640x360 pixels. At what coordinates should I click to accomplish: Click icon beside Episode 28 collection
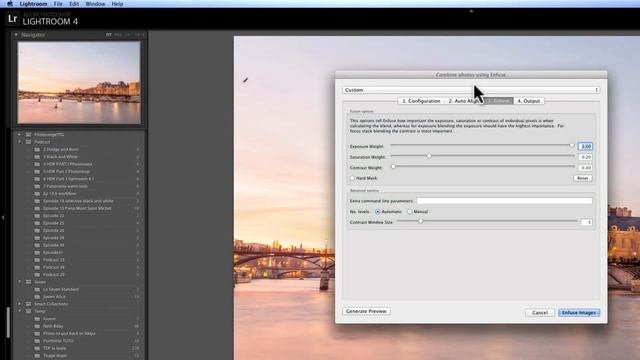[x=37, y=238]
